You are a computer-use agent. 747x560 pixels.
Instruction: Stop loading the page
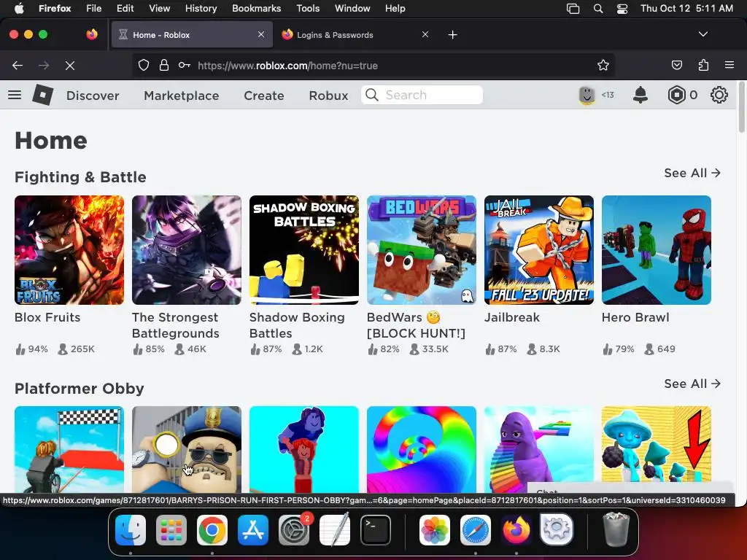(x=69, y=66)
